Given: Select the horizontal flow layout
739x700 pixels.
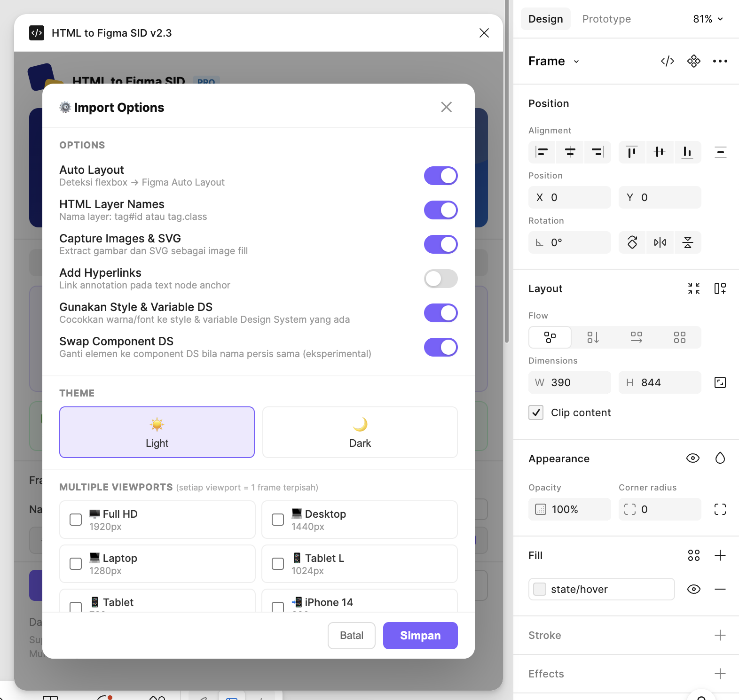Looking at the screenshot, I should [637, 337].
